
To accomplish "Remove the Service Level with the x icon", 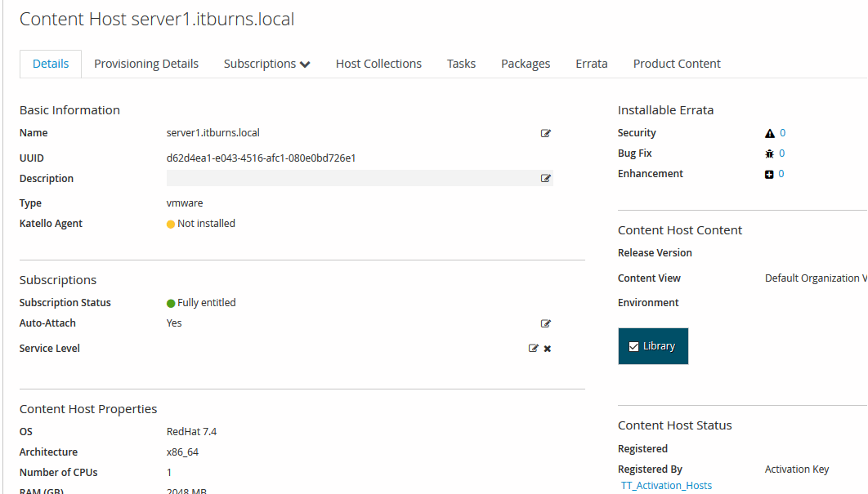I will click(x=547, y=348).
